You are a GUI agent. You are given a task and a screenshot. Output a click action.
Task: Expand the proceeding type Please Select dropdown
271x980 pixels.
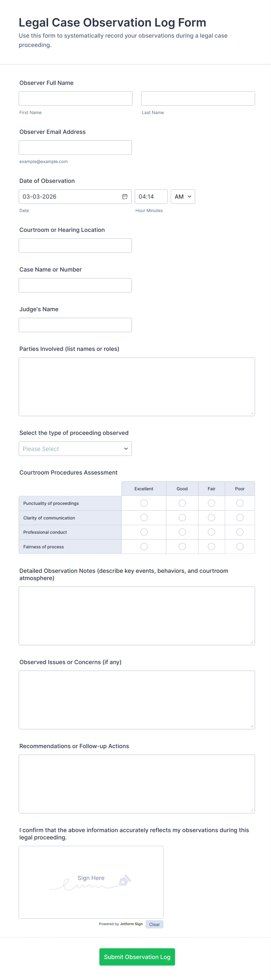tap(75, 449)
